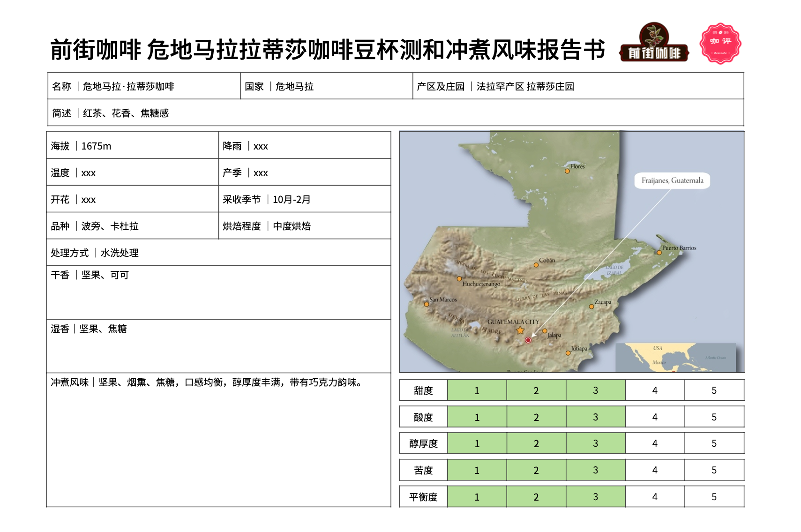801x532 pixels.
Task: Click the 平衡度 row label
Action: 423,496
